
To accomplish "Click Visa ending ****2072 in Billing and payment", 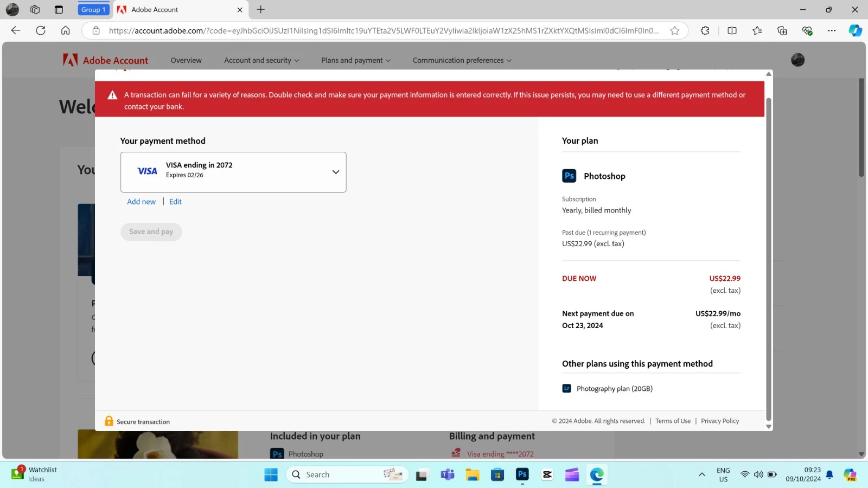I will (x=500, y=454).
